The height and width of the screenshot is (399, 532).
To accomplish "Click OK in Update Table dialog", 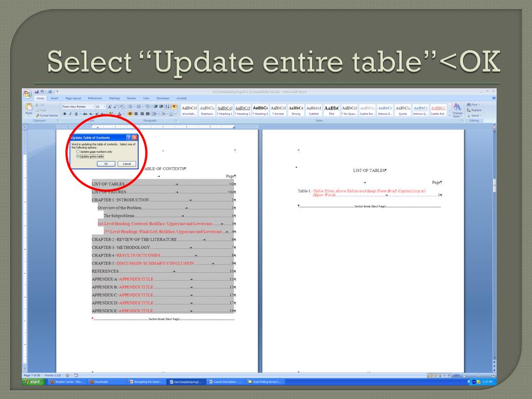I will coord(106,164).
